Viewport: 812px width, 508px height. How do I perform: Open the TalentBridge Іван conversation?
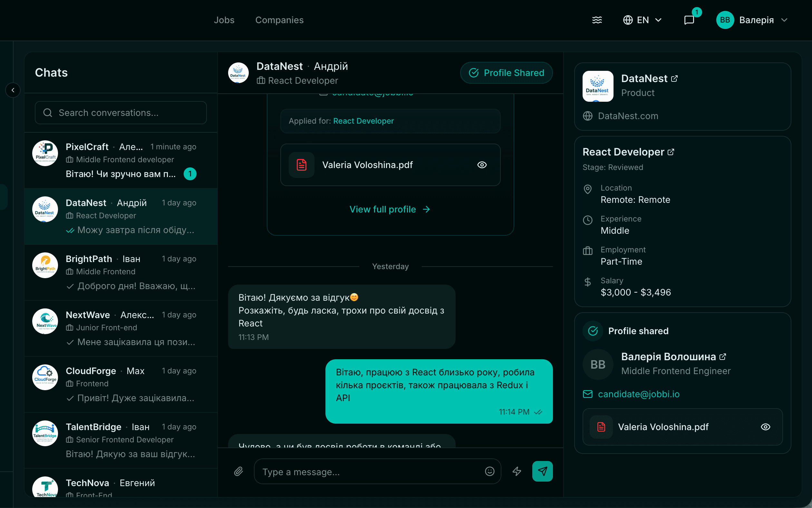[x=121, y=440]
